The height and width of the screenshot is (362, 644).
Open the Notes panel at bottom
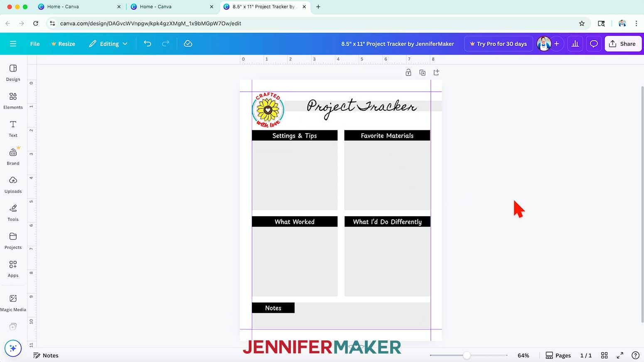[46, 355]
